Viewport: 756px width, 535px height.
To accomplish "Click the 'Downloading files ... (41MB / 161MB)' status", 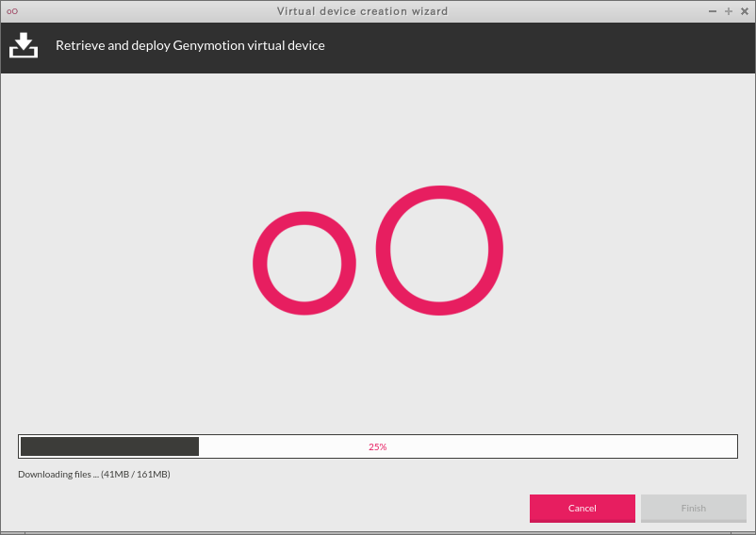I will coord(94,475).
